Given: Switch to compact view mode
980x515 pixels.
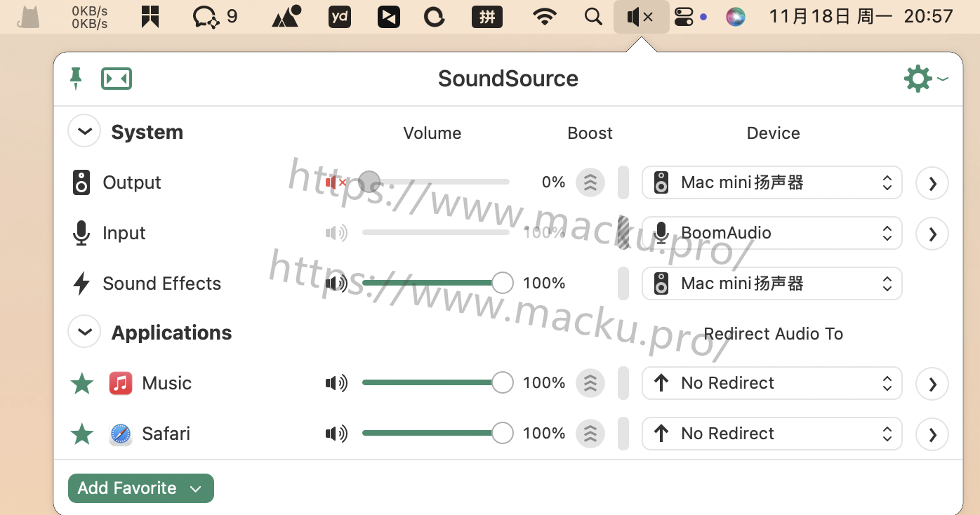Looking at the screenshot, I should 117,79.
